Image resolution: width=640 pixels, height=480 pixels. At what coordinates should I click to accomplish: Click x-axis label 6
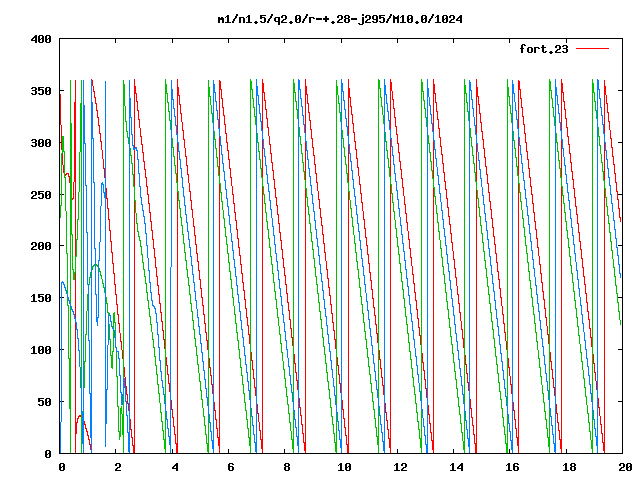click(231, 467)
